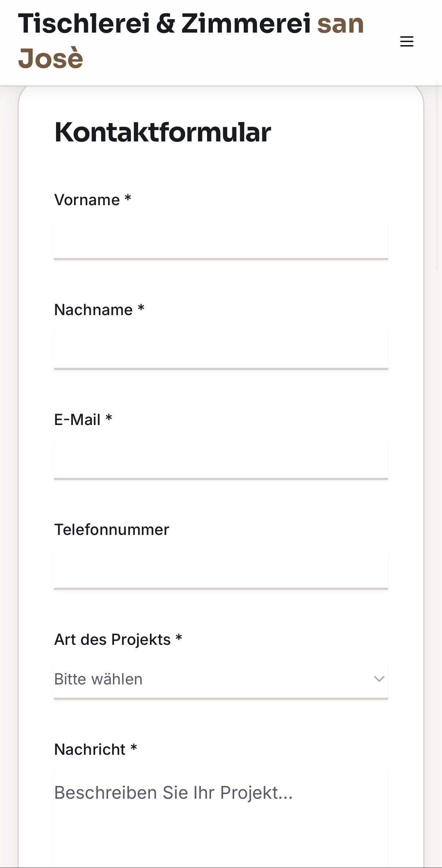Click the 'Nachname' field label
This screenshot has height=868, width=442.
(x=93, y=310)
